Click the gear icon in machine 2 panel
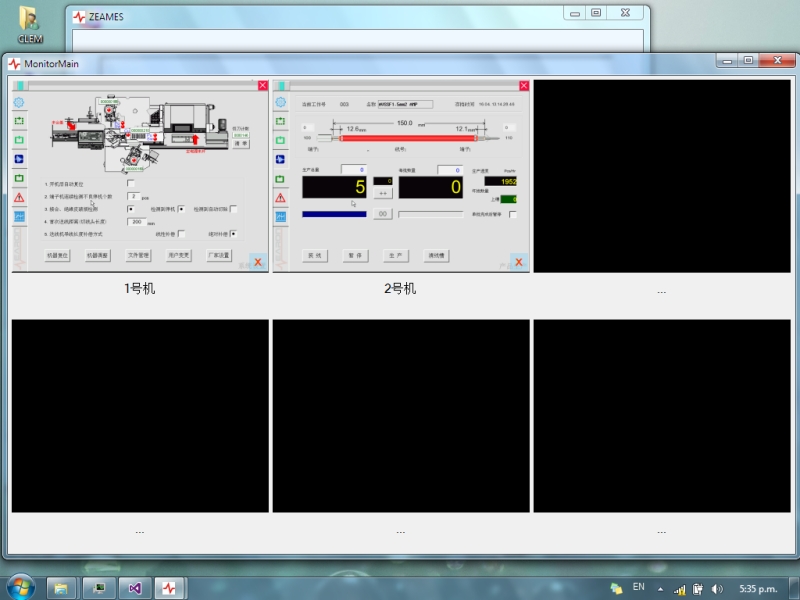This screenshot has height=600, width=800. click(280, 102)
